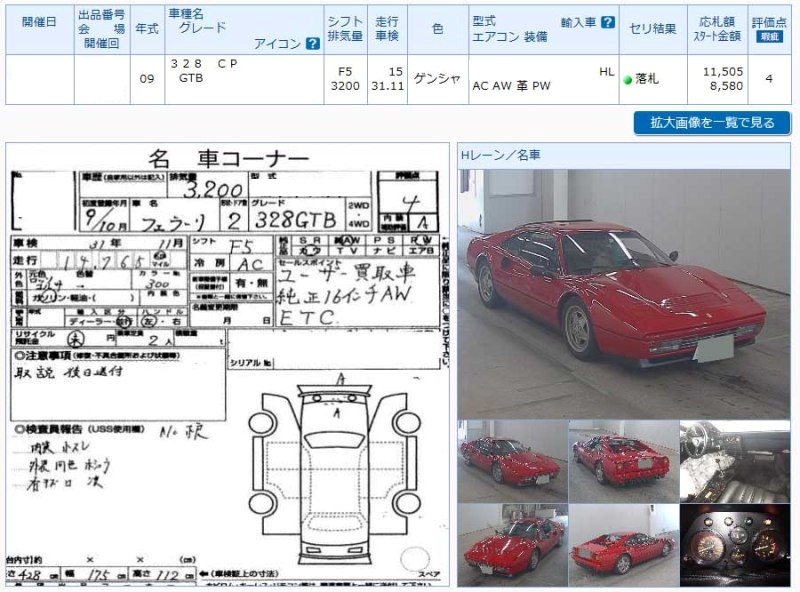Click the year value 09

147,79
